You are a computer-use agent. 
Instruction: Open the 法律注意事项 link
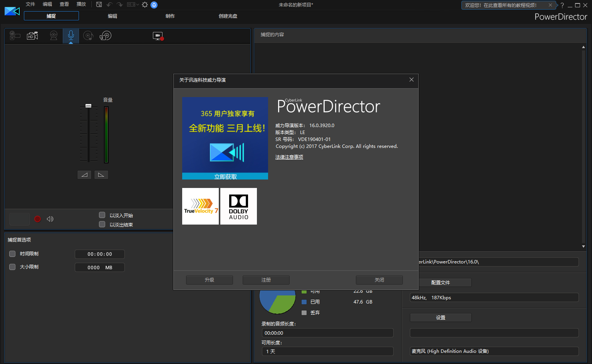click(x=289, y=157)
